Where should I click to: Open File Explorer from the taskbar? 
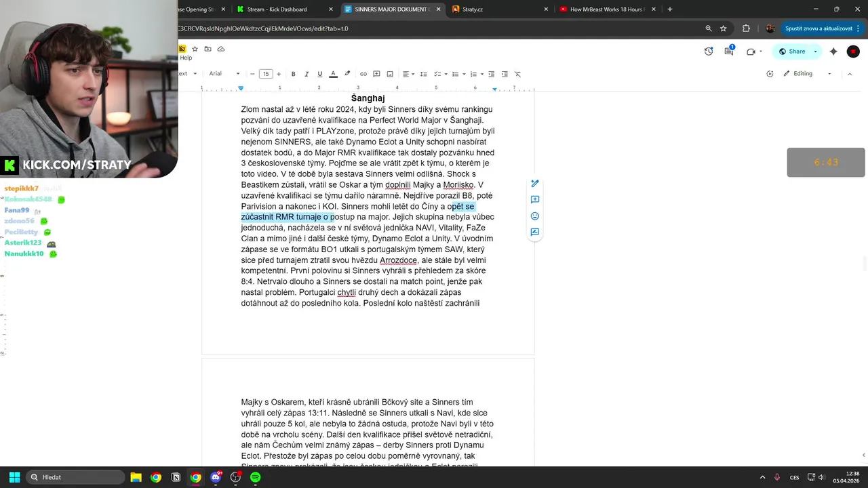[x=136, y=477]
